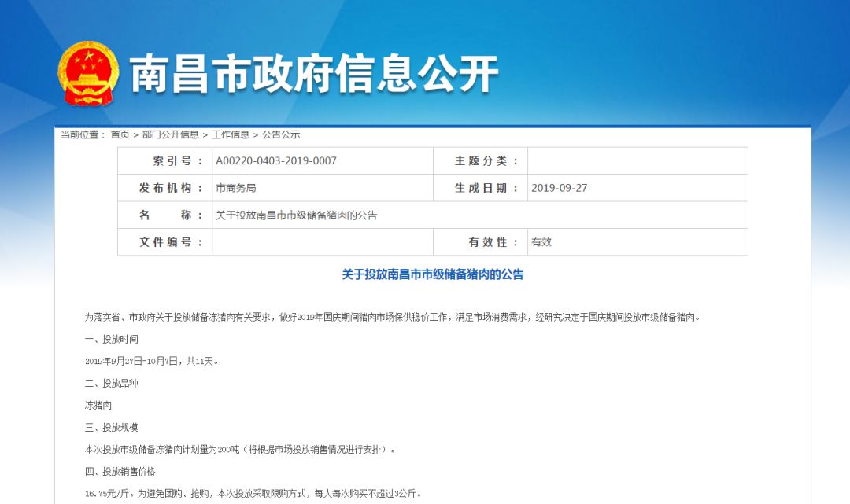Select the title text in the 名称 row

click(296, 215)
